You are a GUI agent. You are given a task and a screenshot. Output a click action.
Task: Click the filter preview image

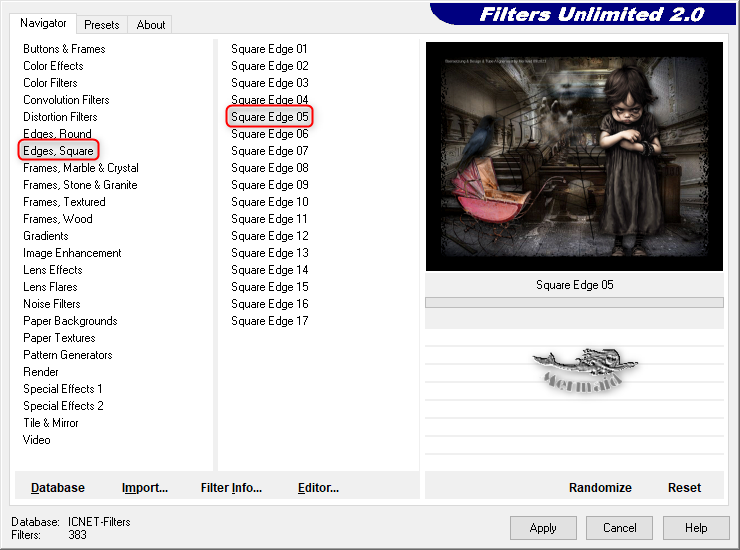click(x=574, y=156)
